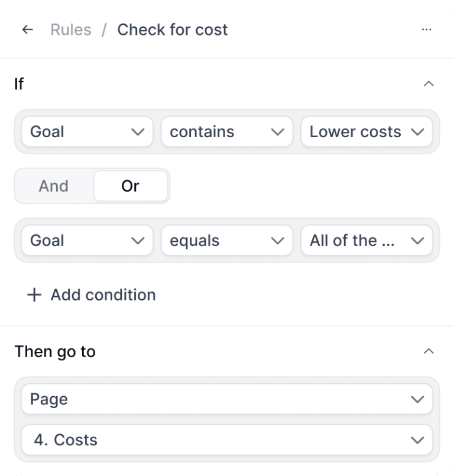Click the Add condition button

coord(103,294)
